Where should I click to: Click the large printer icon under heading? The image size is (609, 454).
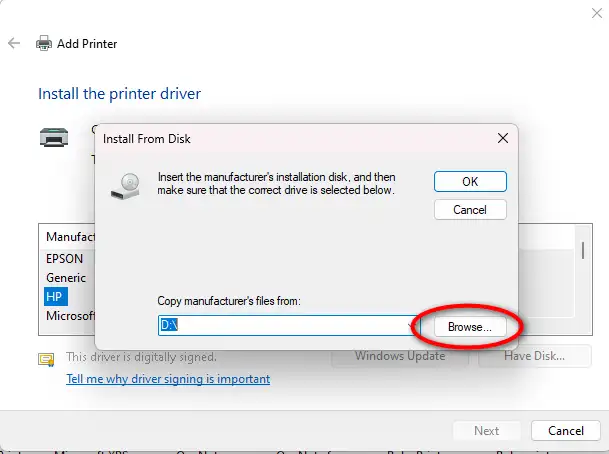tap(54, 137)
